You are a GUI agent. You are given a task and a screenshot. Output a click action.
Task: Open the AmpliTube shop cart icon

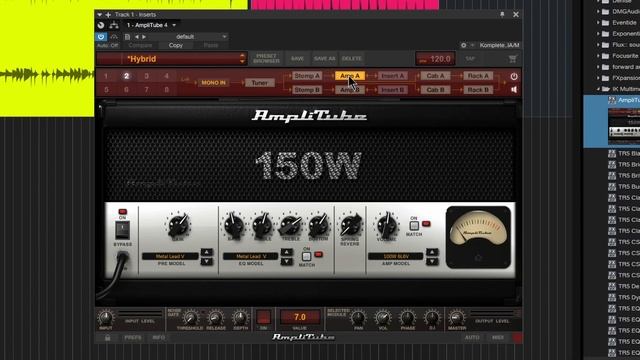click(x=513, y=59)
